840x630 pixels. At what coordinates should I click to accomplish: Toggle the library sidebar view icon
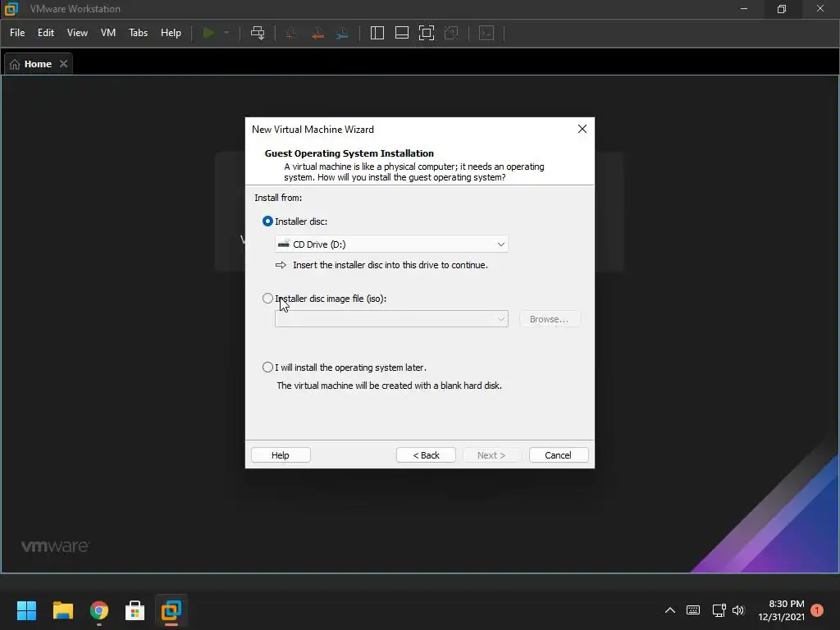pyautogui.click(x=377, y=33)
